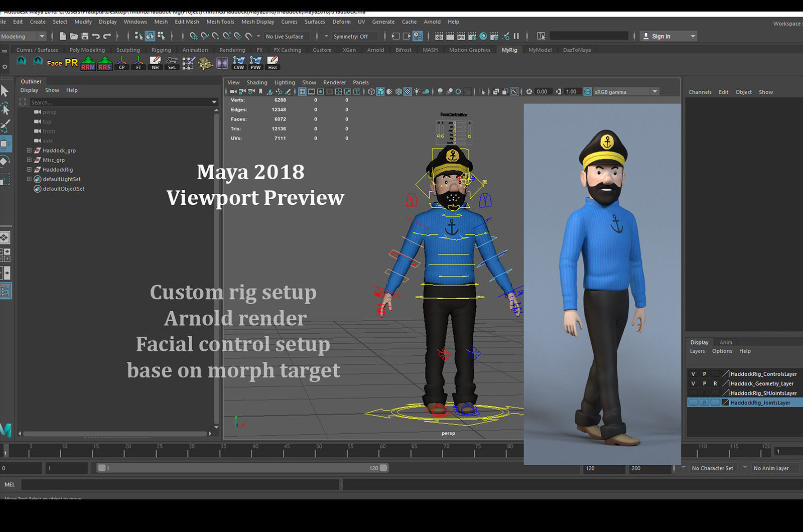Open the Mesh Tools menu
This screenshot has width=803, height=532.
(x=220, y=22)
